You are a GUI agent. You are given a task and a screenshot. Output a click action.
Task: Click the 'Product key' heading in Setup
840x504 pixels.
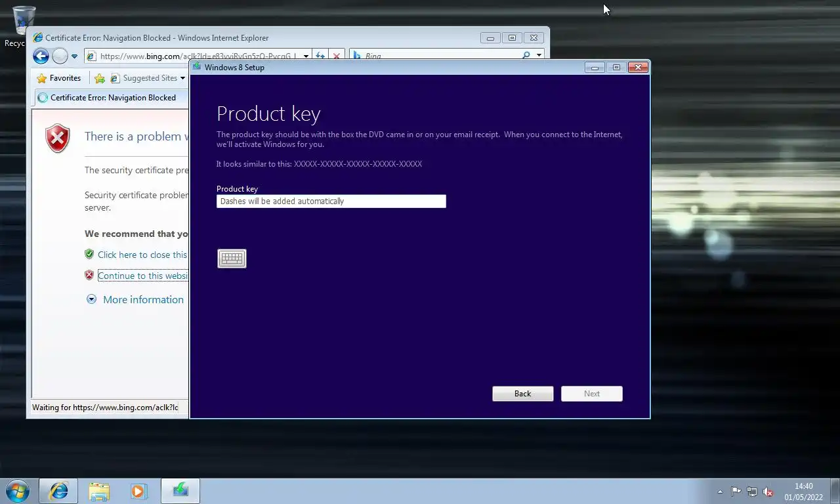pos(268,114)
